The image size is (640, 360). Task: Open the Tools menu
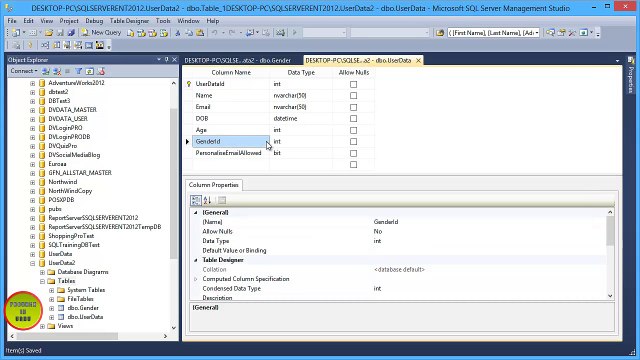coord(163,21)
